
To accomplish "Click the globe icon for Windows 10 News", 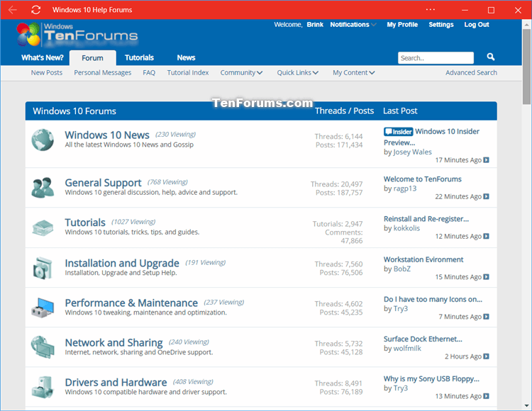I will 43,140.
